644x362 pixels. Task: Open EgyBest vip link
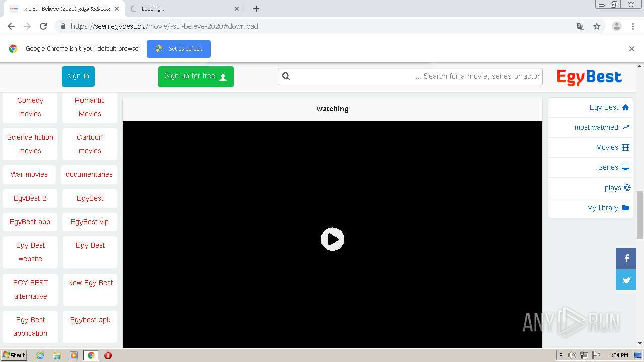tap(90, 222)
